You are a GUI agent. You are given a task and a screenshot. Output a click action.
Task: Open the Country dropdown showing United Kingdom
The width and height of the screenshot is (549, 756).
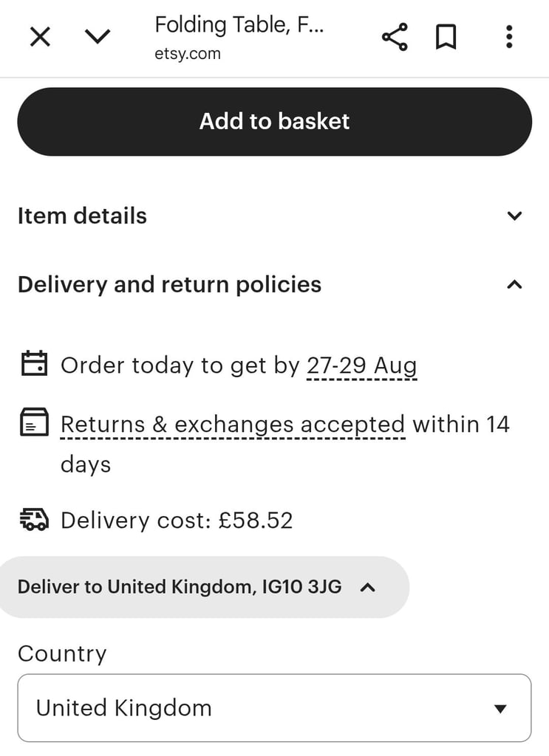(275, 708)
